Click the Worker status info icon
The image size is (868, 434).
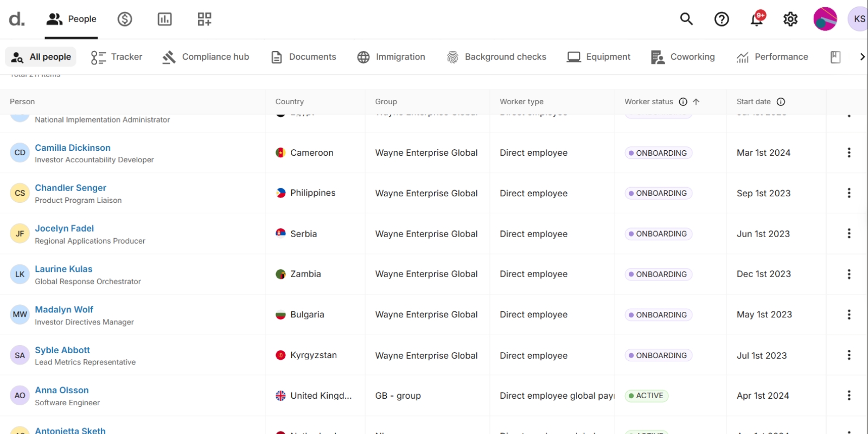click(683, 101)
